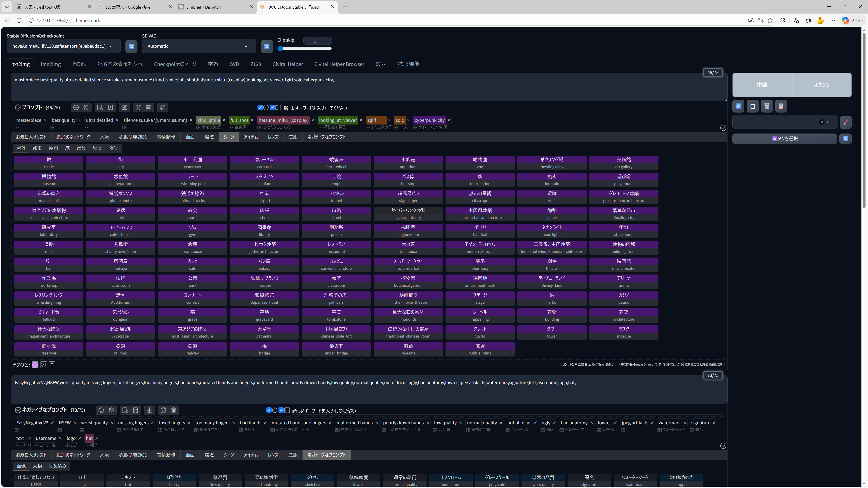Open the 衣服や装飾品 category tab
Image resolution: width=868 pixels, height=488 pixels.
[133, 137]
